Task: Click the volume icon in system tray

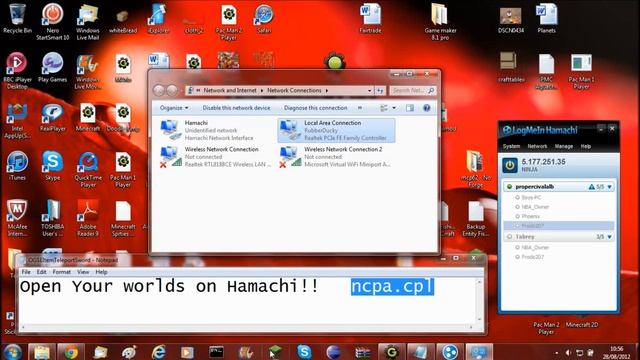Action: 568,353
